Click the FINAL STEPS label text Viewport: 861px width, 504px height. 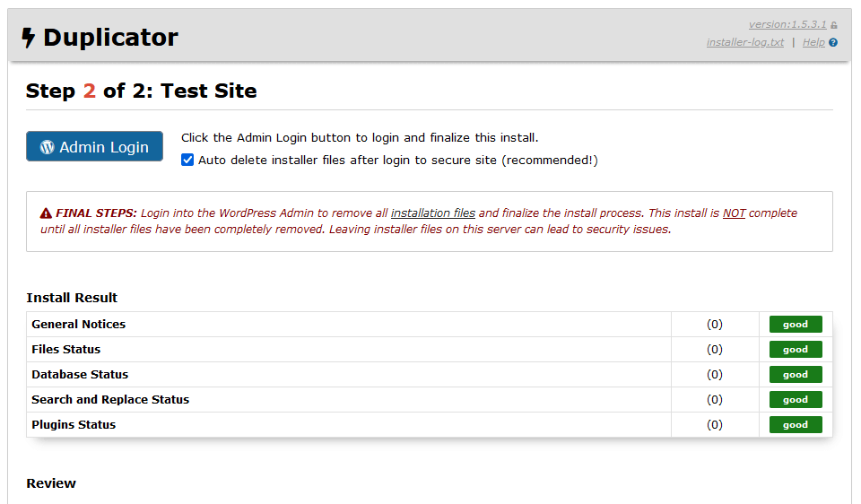pos(96,213)
